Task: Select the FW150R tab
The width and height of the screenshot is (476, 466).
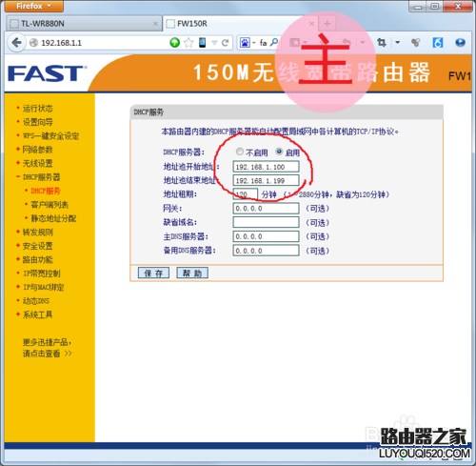Action: pos(241,24)
